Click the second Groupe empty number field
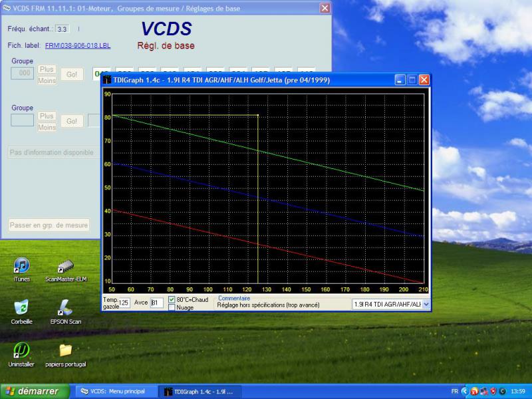The height and width of the screenshot is (399, 532). pos(23,120)
